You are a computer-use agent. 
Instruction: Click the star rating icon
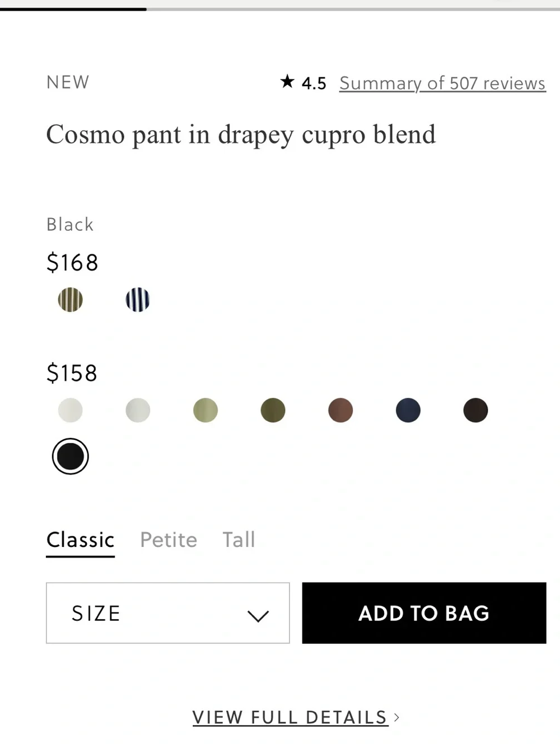287,82
